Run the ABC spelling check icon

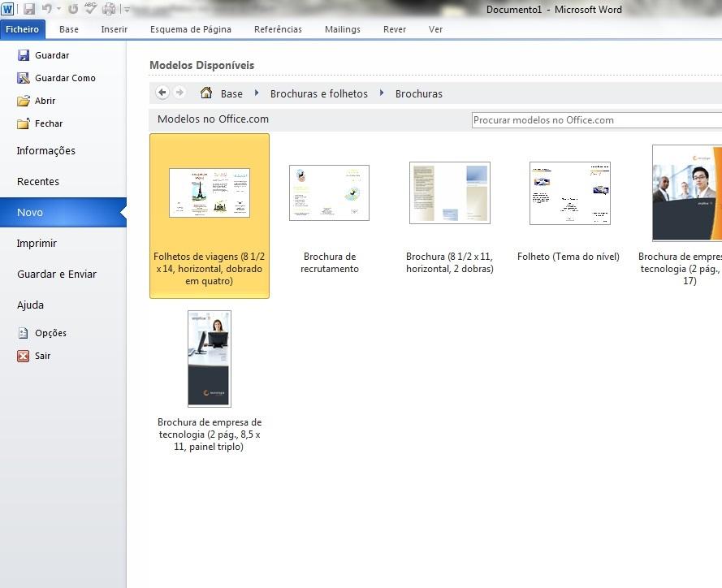(90, 9)
